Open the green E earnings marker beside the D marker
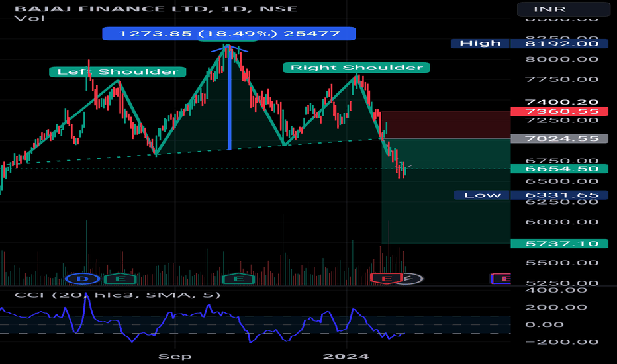Screen dimensions: 617x364 tap(121, 279)
